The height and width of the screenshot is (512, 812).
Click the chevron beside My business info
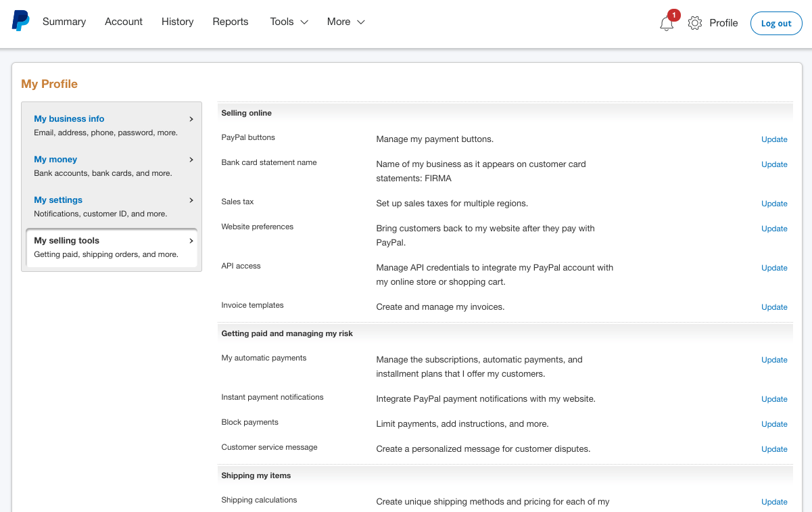(191, 119)
